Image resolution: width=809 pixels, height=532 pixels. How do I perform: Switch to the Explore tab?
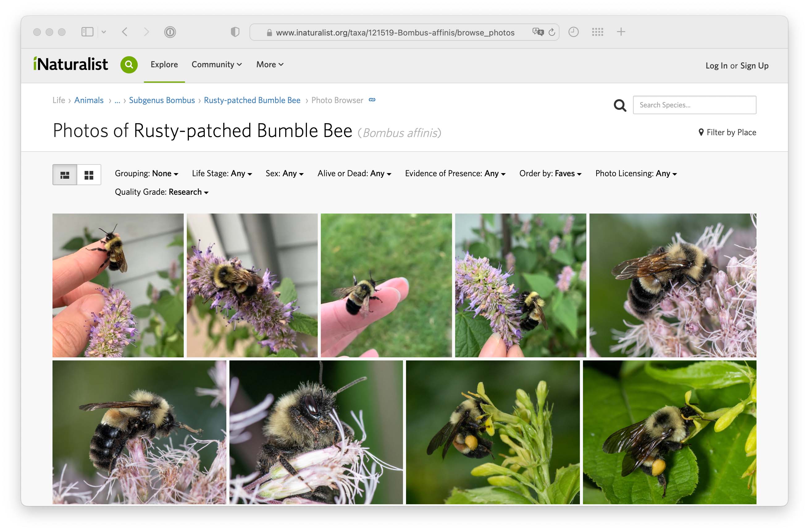point(164,64)
